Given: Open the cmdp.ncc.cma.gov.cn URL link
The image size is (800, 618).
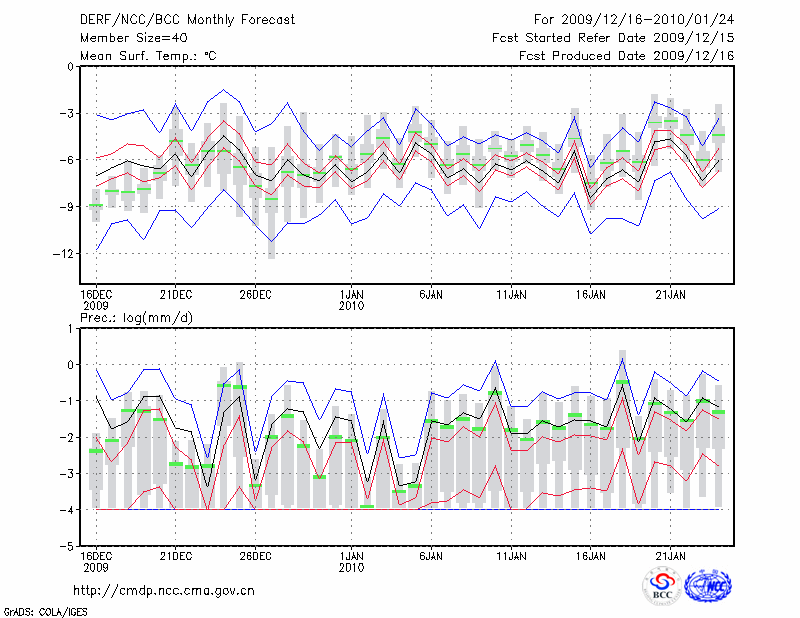Looking at the screenshot, I should click(164, 590).
